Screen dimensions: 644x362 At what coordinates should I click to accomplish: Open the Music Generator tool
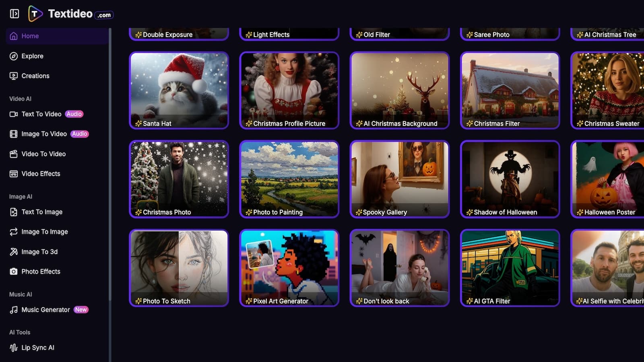click(45, 310)
